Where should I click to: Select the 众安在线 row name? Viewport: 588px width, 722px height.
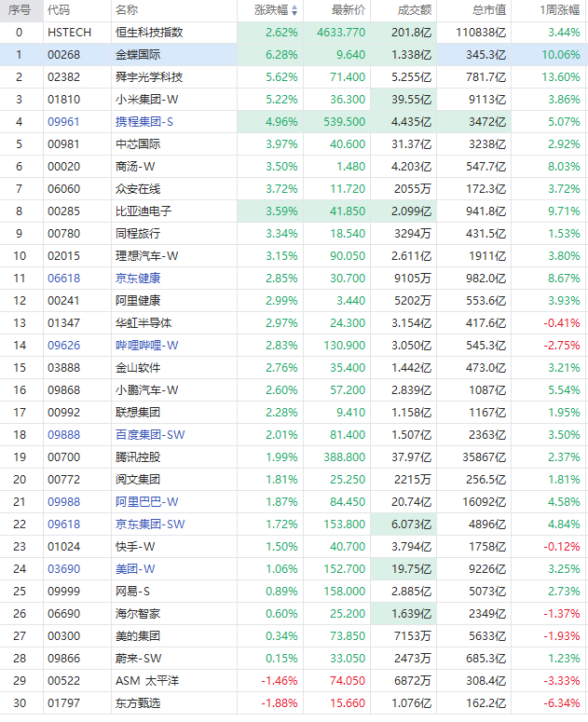138,189
